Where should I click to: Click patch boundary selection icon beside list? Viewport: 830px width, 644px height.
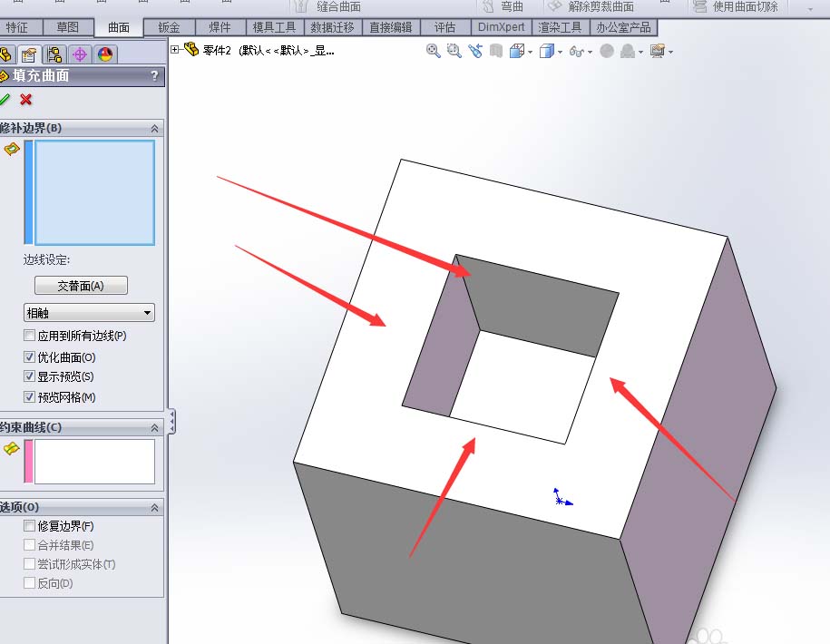click(x=12, y=150)
